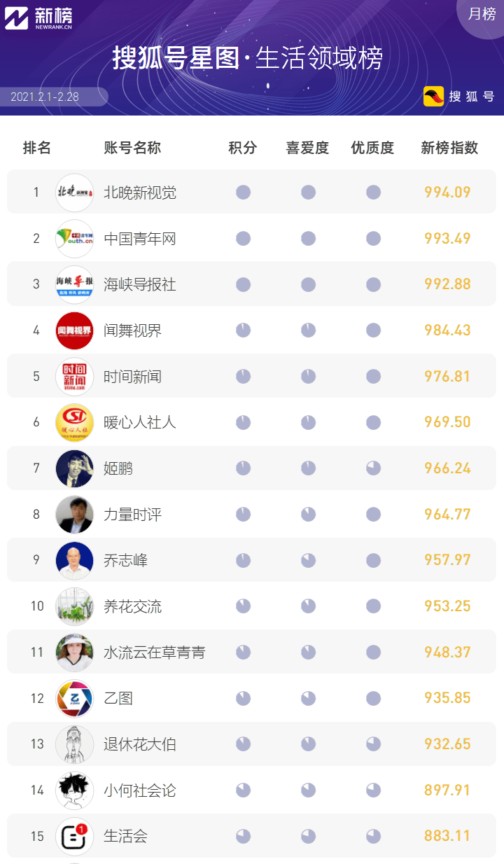Open 乙图 colorful shutter avatar
The height and width of the screenshot is (864, 504).
(74, 698)
